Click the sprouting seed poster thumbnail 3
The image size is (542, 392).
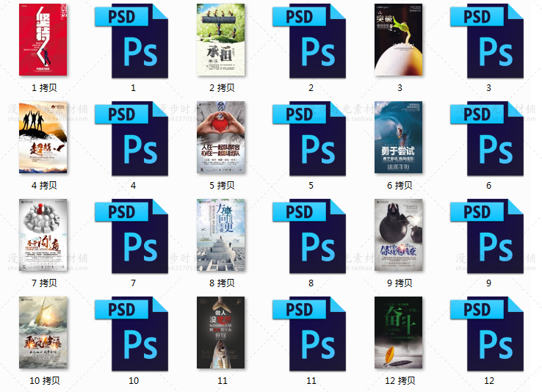(399, 40)
